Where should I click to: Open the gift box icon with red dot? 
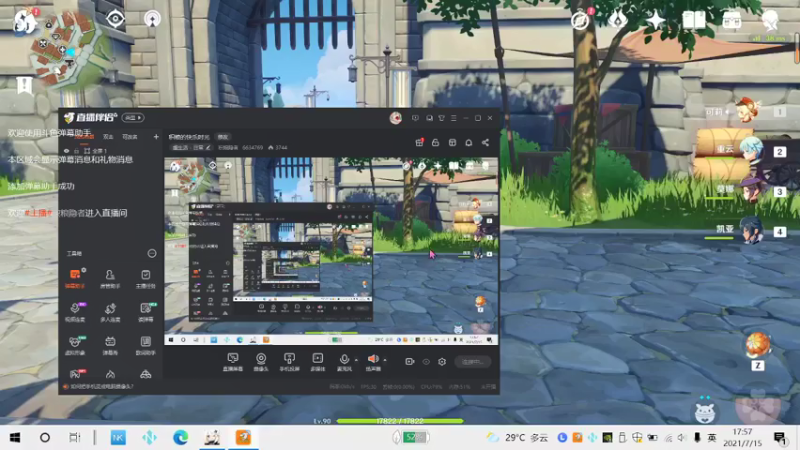tap(419, 142)
